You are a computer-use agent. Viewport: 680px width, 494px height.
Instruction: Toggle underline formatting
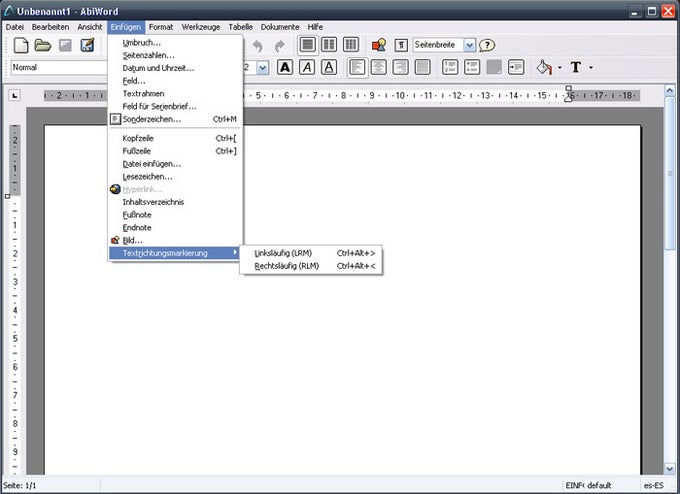coord(329,67)
